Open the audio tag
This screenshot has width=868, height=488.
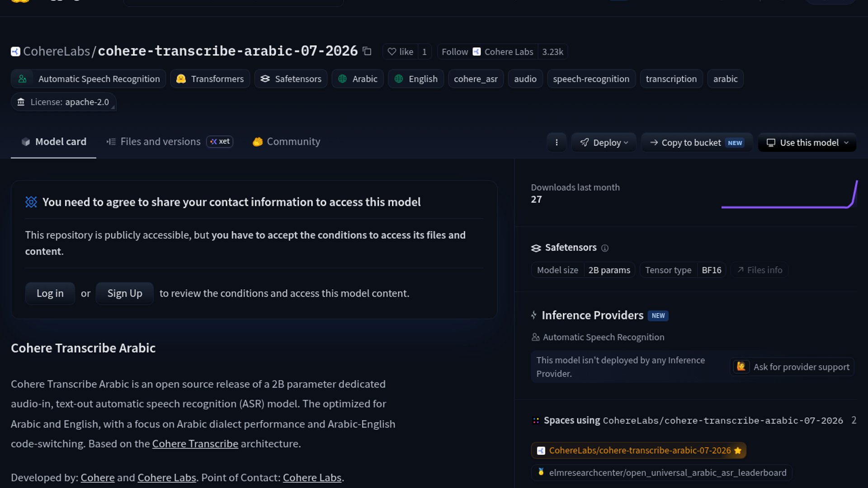click(525, 79)
